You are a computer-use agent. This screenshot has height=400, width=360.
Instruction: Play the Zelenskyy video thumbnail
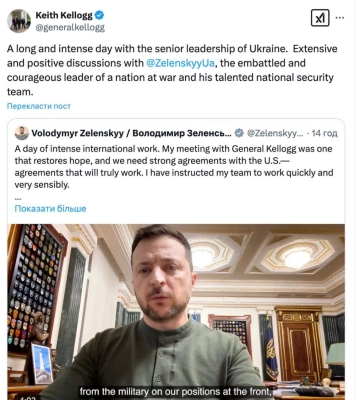tap(176, 311)
